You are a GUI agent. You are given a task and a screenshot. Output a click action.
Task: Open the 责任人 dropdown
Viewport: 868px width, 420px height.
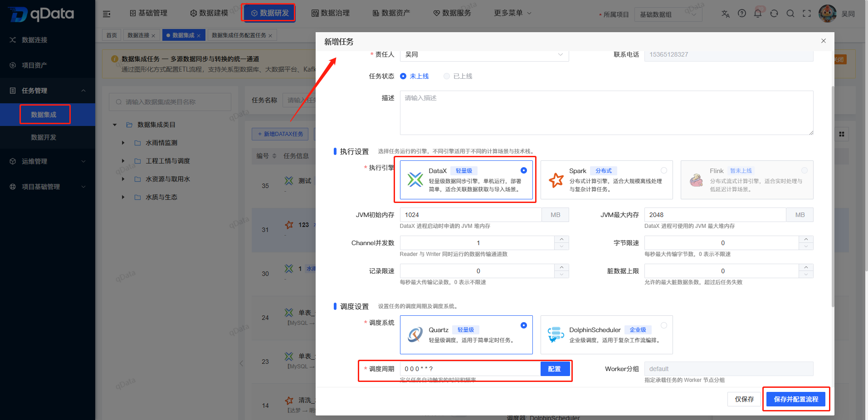tap(484, 54)
